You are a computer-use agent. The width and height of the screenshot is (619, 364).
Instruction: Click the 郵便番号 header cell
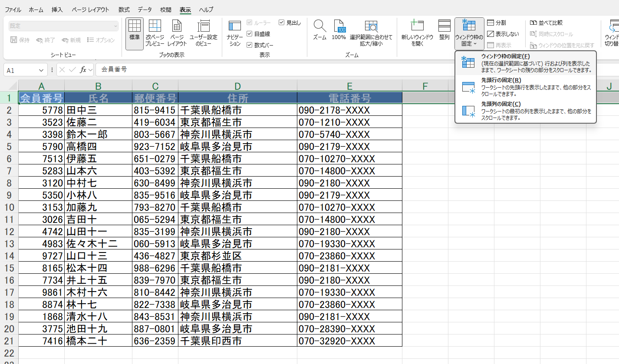[155, 98]
